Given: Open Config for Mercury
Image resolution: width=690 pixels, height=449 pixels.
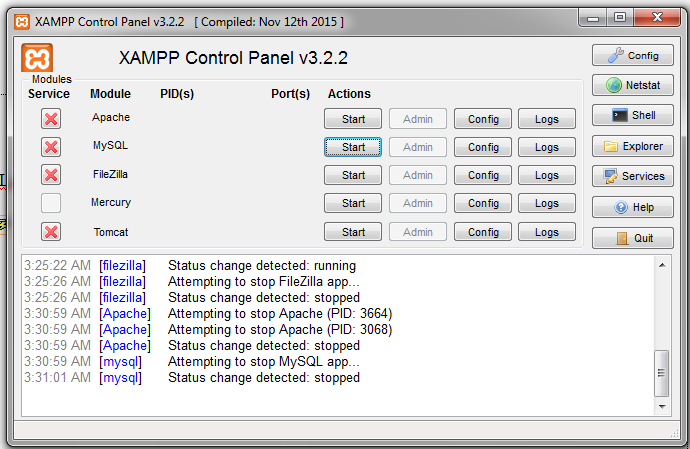Looking at the screenshot, I should 483,203.
